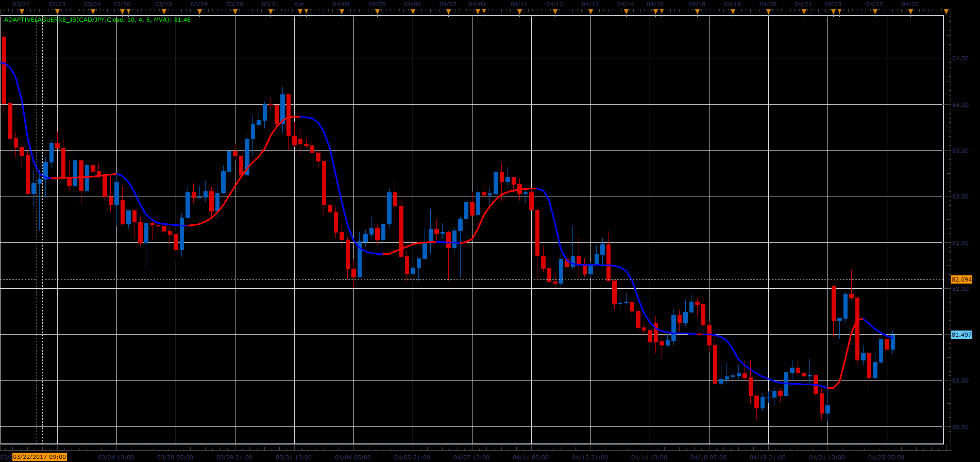Select the orange marker under 04/21
The image size is (980, 462).
[804, 12]
